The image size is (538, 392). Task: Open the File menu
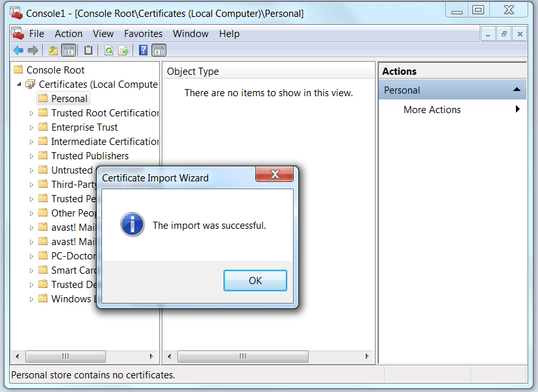pyautogui.click(x=36, y=34)
